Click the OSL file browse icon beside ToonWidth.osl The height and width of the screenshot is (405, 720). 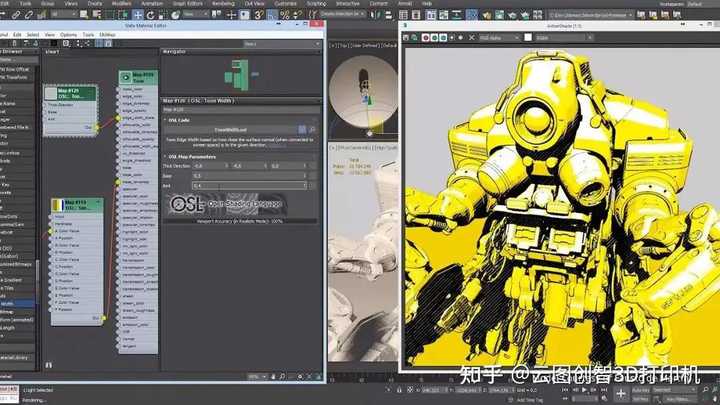[x=302, y=130]
